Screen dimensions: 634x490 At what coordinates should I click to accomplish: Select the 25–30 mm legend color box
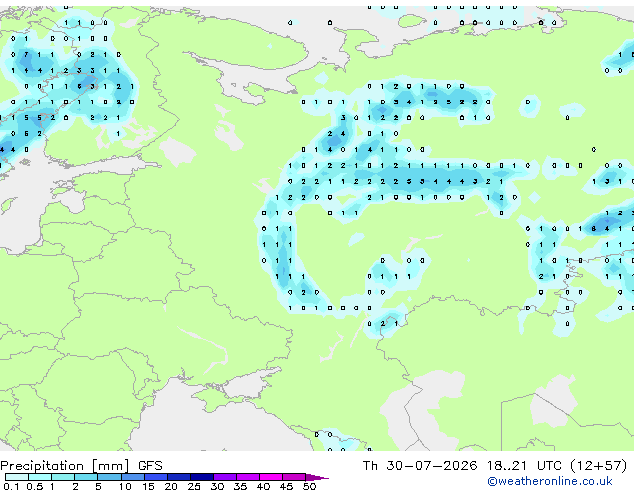tap(202, 477)
